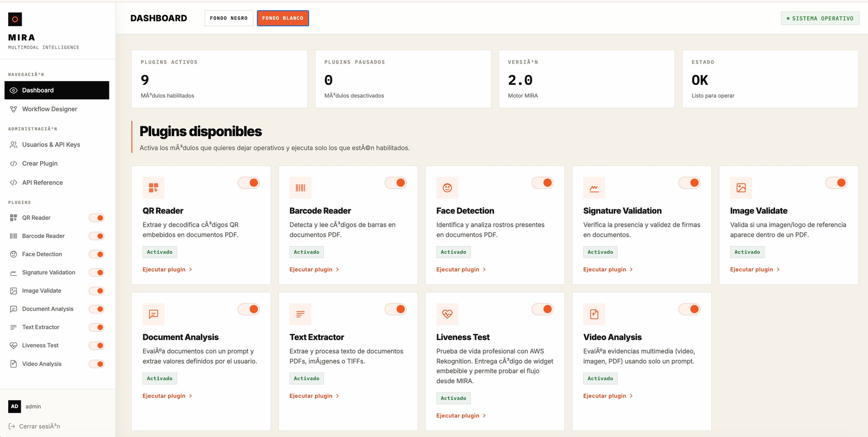Click the Barcode Reader card icon
The image size is (868, 437).
[300, 188]
